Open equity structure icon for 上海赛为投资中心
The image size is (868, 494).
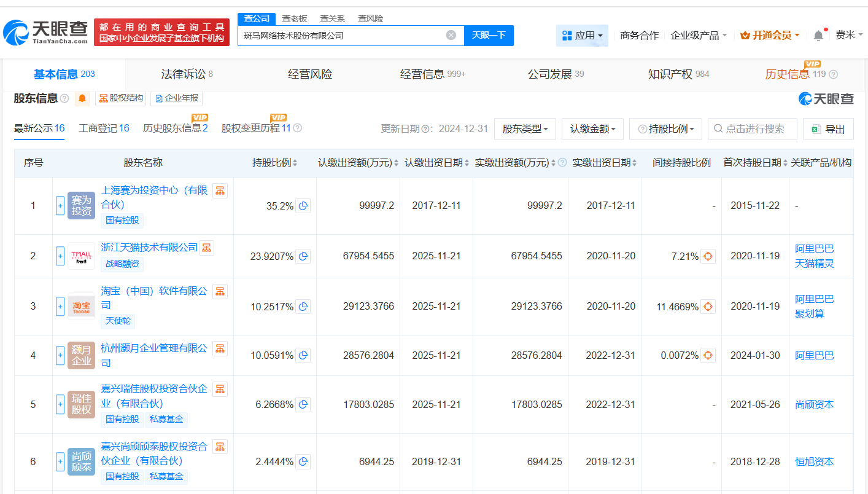click(220, 190)
